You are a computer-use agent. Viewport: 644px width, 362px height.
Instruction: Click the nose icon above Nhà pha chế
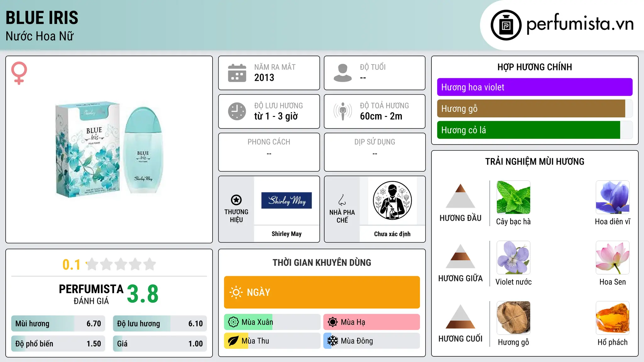pos(342,200)
